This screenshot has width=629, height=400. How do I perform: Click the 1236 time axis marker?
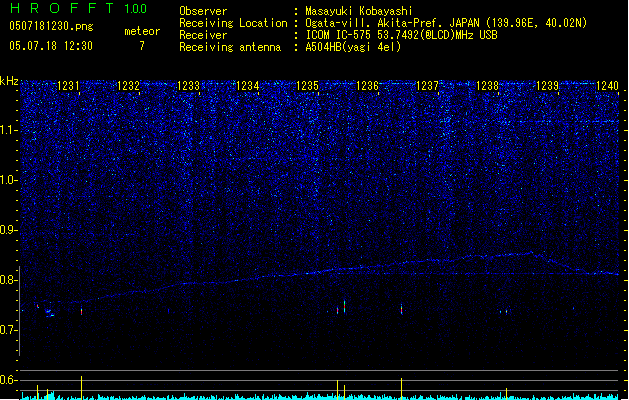pyautogui.click(x=368, y=86)
